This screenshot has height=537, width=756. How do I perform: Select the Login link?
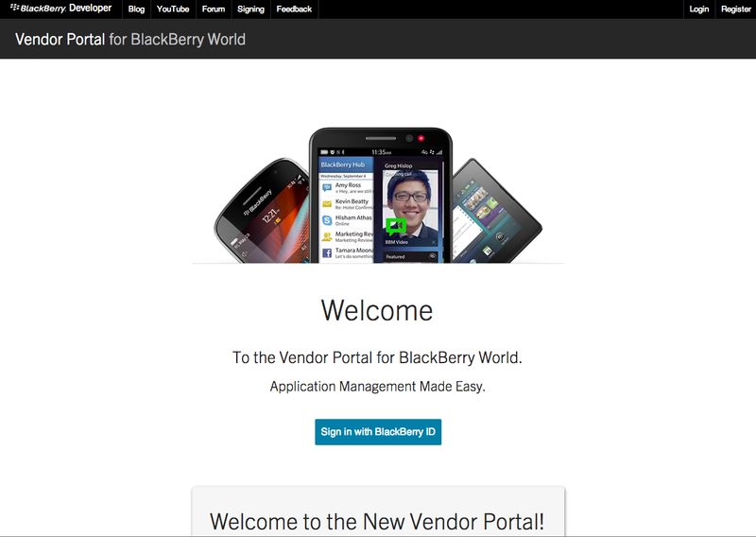(x=699, y=9)
